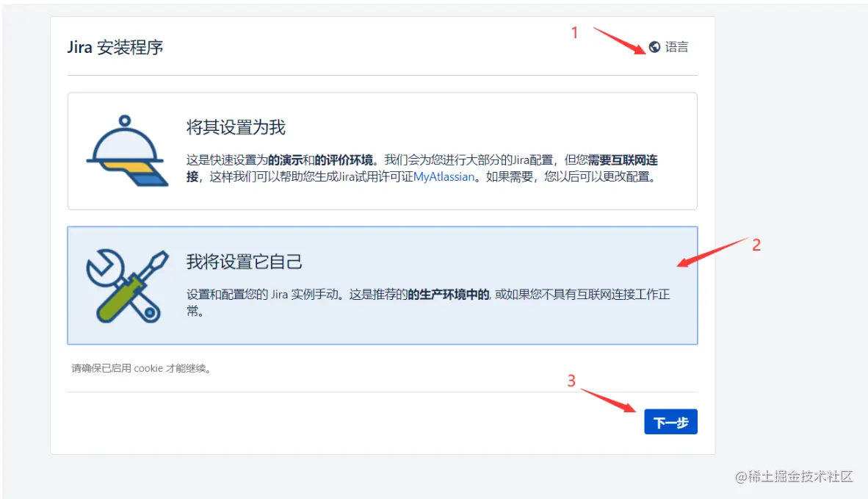Click description starting 这是快速设置为

tap(422, 168)
